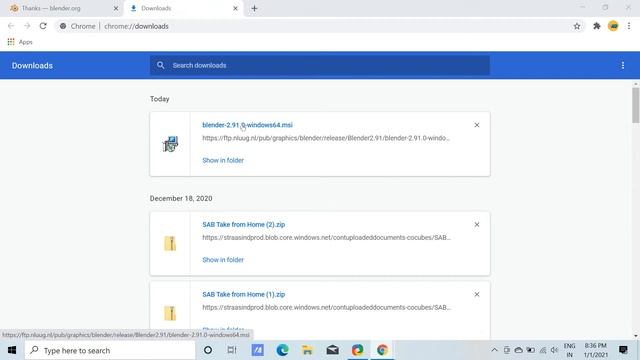Viewport: 640px width, 360px height.
Task: Click the blender msi installer file icon
Action: (170, 144)
